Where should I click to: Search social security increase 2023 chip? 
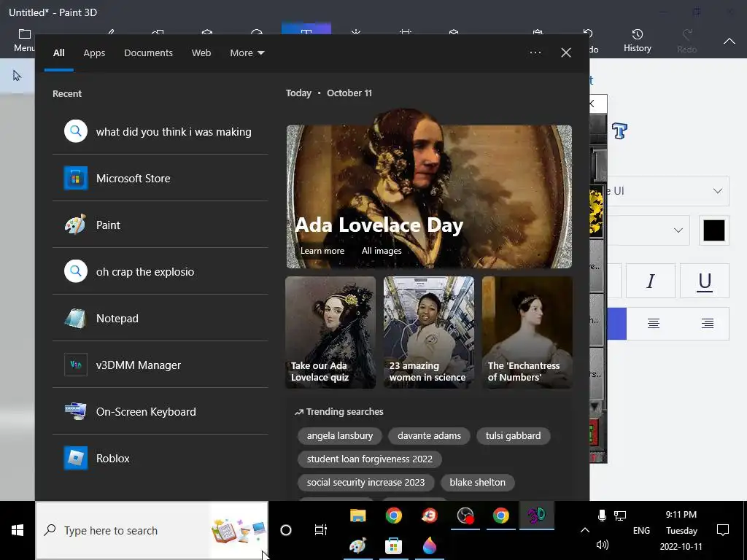click(x=366, y=483)
